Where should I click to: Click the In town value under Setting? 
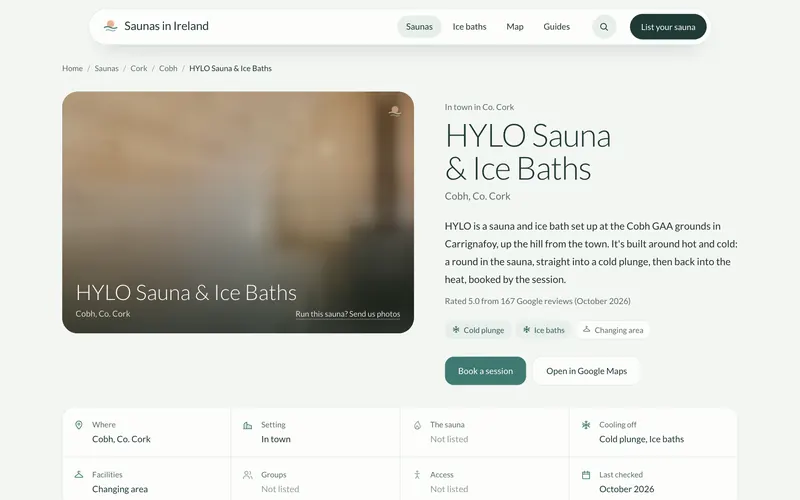tap(276, 439)
